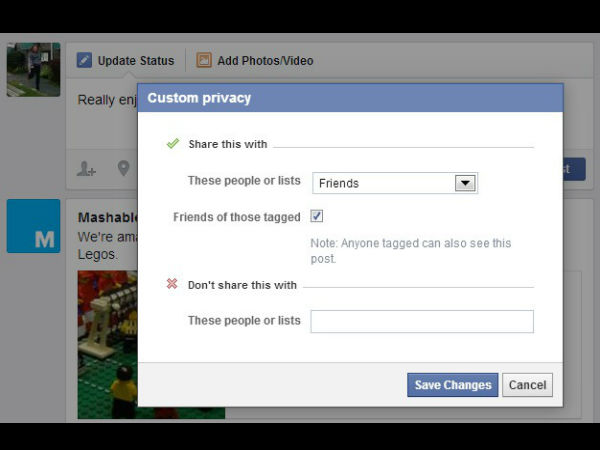Click the Save Changes button

pos(453,385)
